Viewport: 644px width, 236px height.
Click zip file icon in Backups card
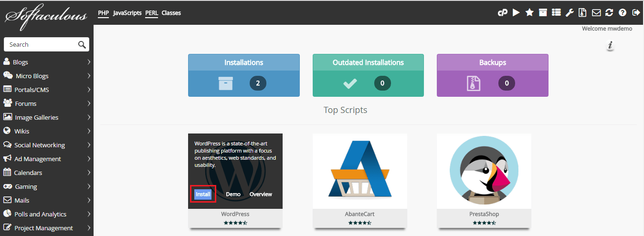click(473, 83)
